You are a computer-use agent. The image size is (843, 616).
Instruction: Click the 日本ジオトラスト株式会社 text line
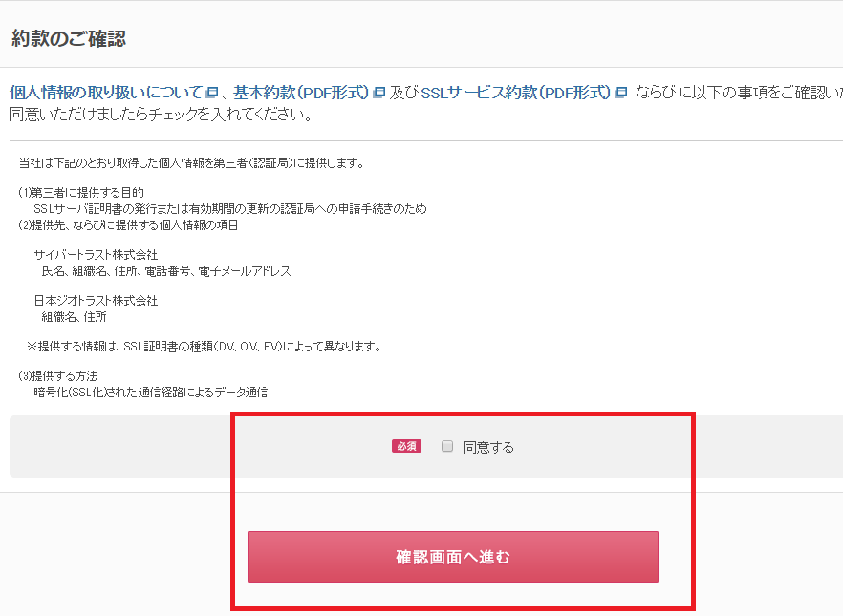(x=96, y=300)
